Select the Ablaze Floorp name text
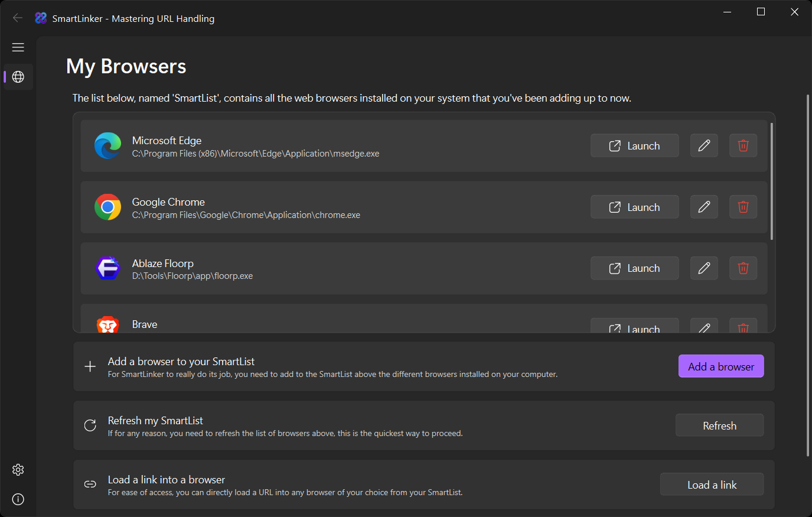Screen dimensions: 812x517 163,263
